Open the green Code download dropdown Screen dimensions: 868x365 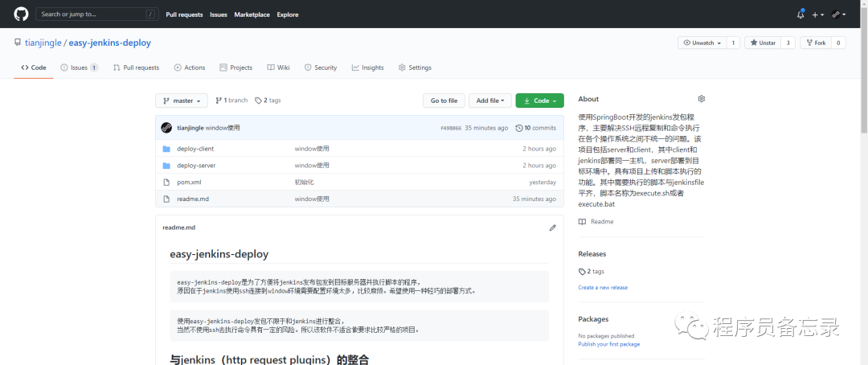coord(540,100)
